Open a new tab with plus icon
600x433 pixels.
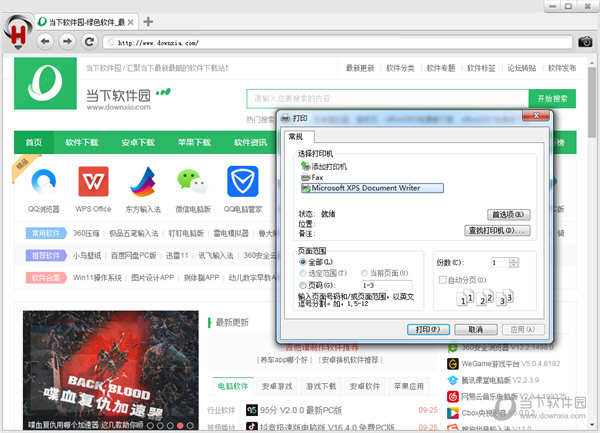click(148, 22)
